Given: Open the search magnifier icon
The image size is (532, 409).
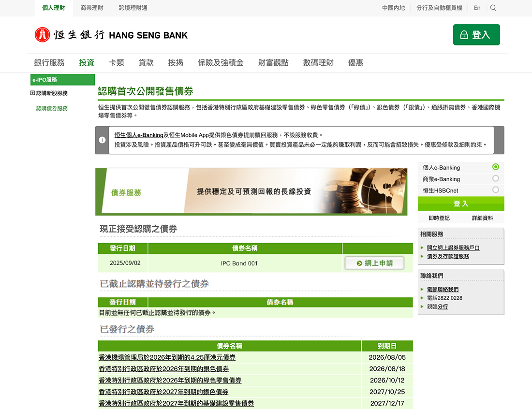Looking at the screenshot, I should click(x=493, y=8).
